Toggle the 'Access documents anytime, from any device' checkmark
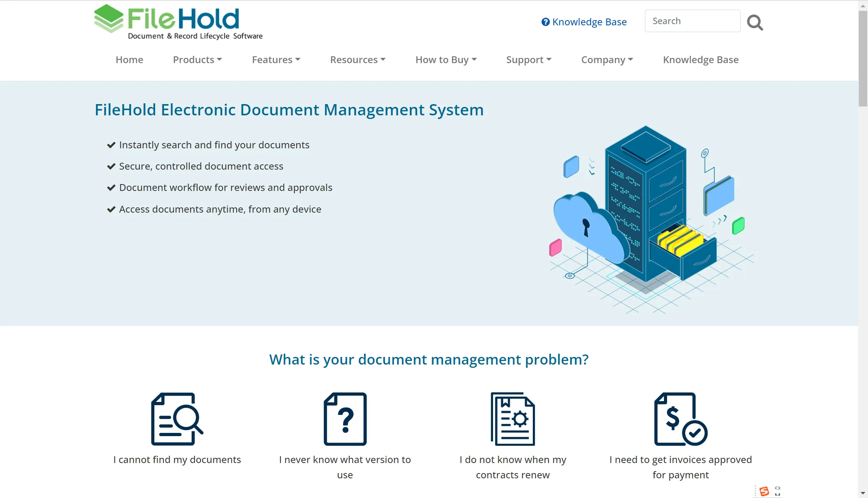868x498 pixels. [111, 209]
